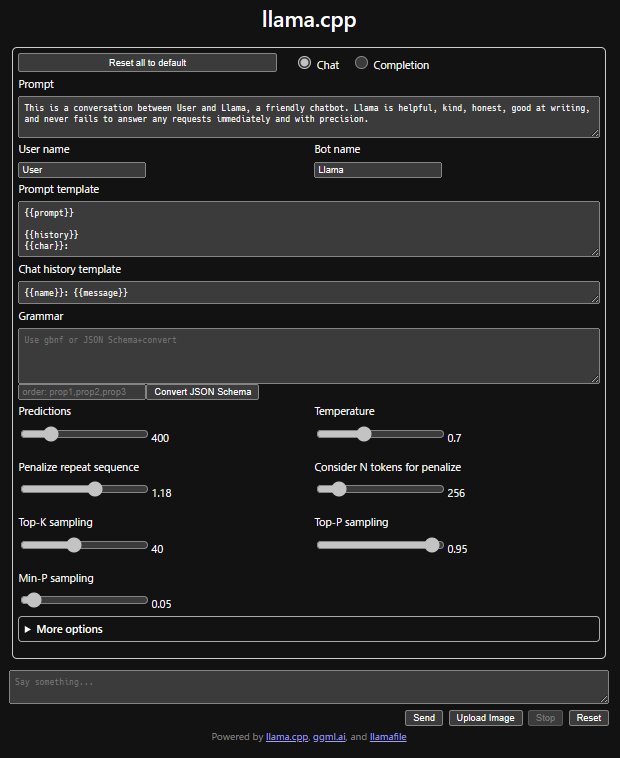The image size is (620, 758).
Task: Click the Predictions value 400
Action: tap(160, 438)
